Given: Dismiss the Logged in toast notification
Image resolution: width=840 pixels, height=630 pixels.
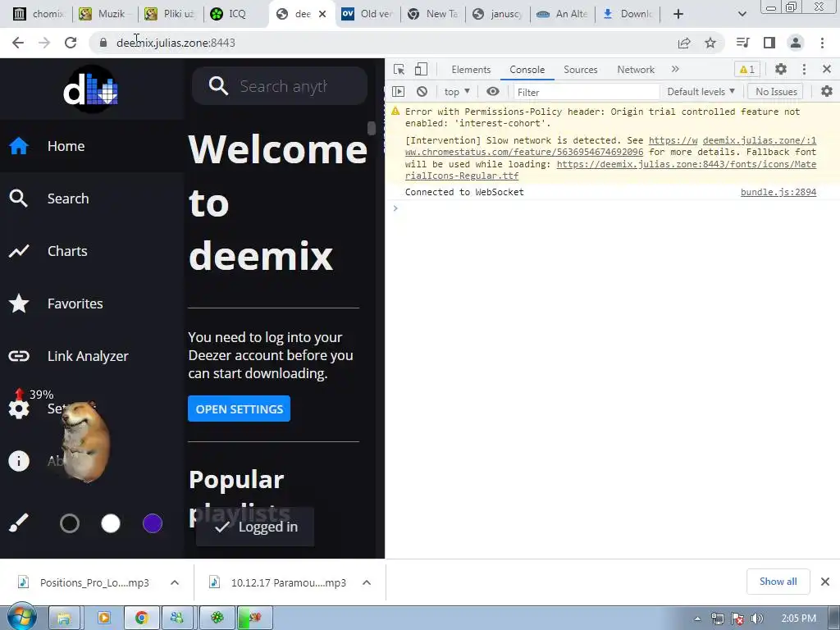Looking at the screenshot, I should pyautogui.click(x=255, y=527).
